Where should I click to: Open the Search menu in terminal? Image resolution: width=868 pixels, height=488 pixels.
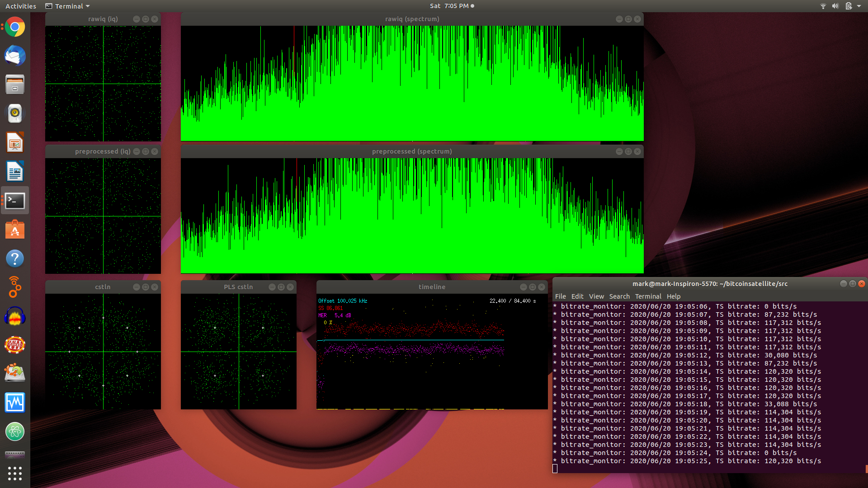[619, 296]
